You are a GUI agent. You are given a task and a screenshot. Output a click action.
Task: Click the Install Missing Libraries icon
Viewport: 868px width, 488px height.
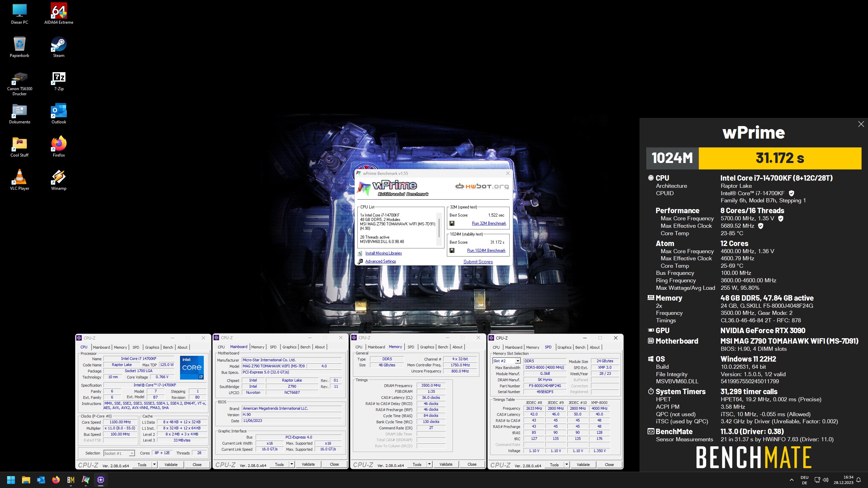pyautogui.click(x=360, y=253)
